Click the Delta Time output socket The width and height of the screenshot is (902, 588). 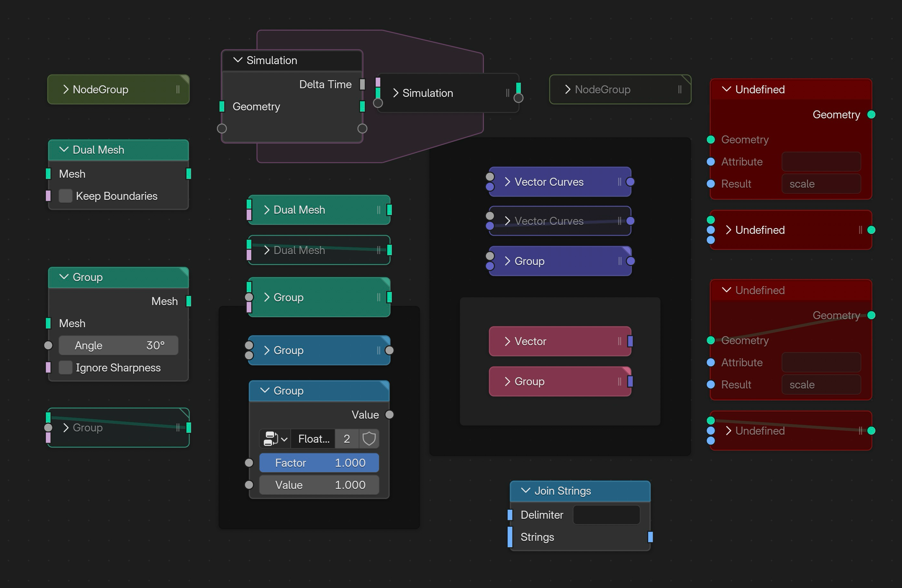coord(362,84)
